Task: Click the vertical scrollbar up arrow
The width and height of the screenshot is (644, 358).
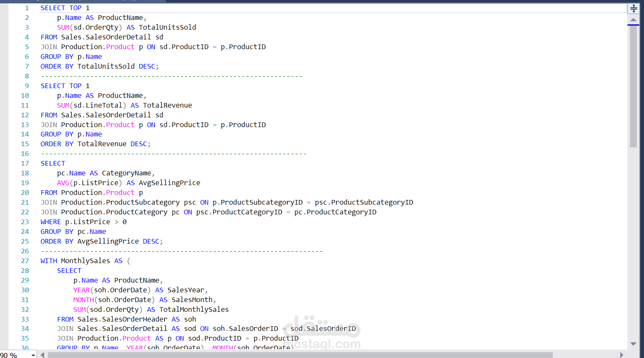Action: coord(633,20)
